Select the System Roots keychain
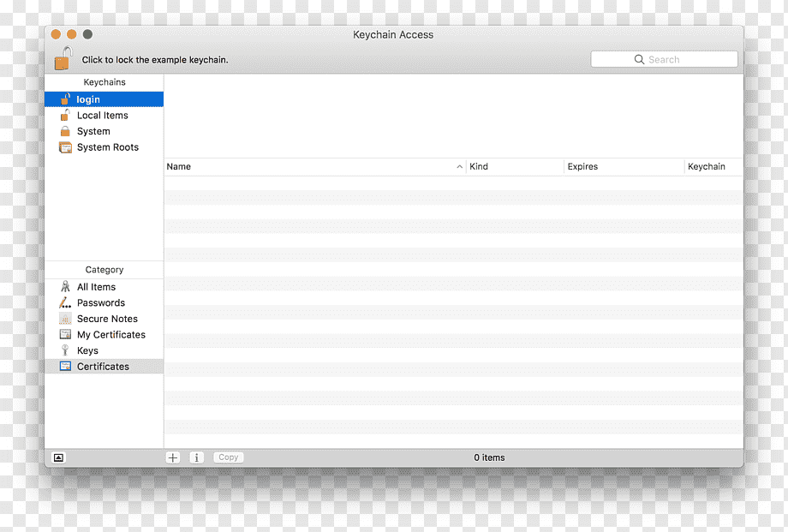The height and width of the screenshot is (532, 788). point(104,147)
